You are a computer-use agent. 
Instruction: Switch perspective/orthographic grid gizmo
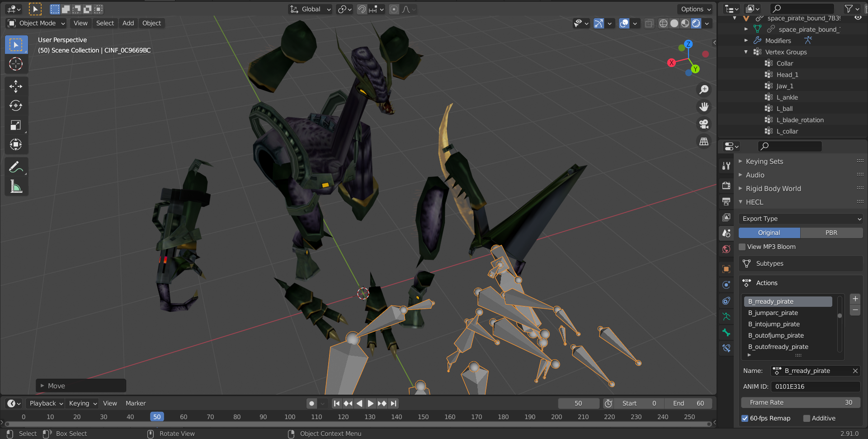[704, 142]
